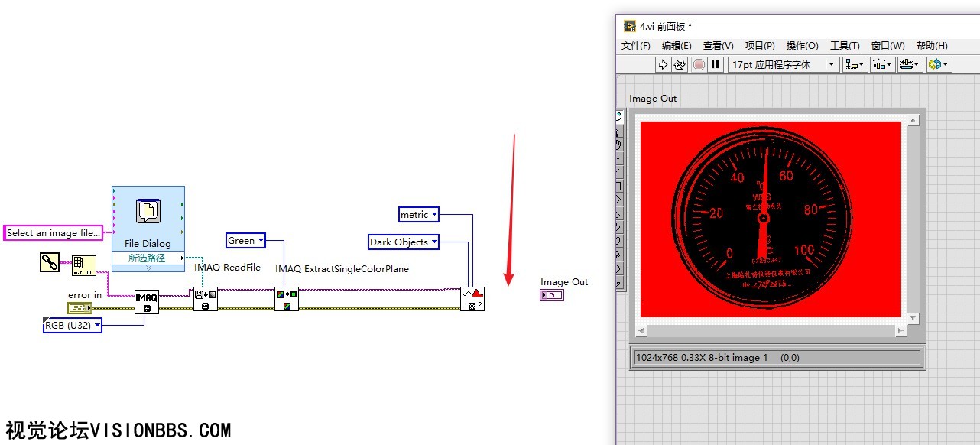The height and width of the screenshot is (445, 980).
Task: Expand the Dark Objects enum dropdown
Action: click(404, 242)
